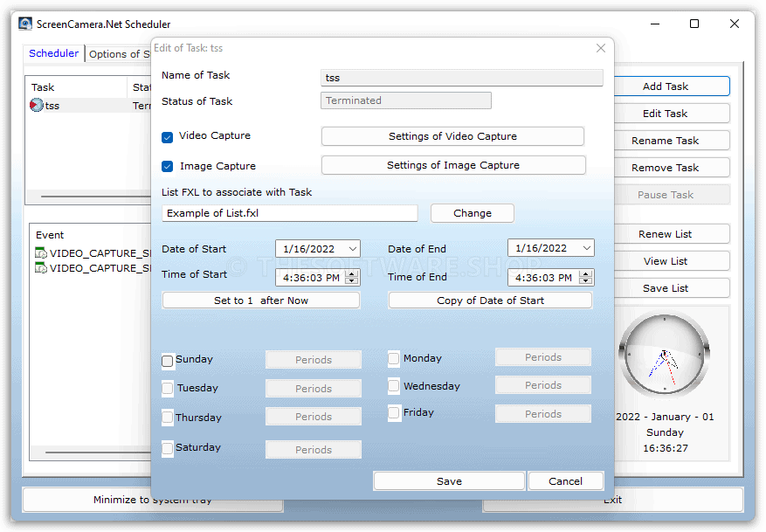Click Change button for FXL list

coord(472,213)
